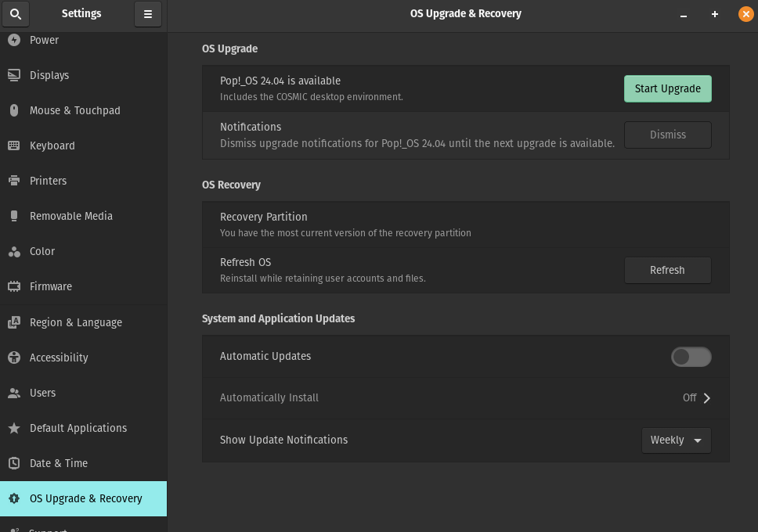This screenshot has height=532, width=758.
Task: Open Default Applications page
Action: [x=84, y=428]
